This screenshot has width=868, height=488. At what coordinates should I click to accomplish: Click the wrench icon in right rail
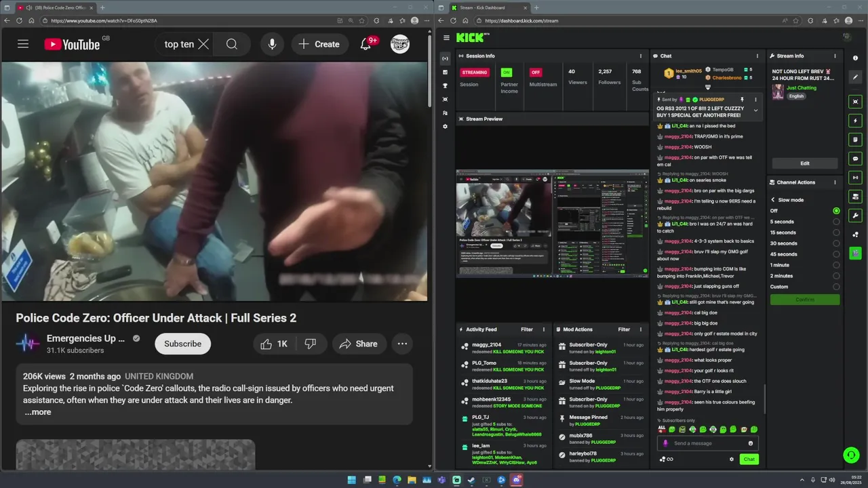coord(855,216)
